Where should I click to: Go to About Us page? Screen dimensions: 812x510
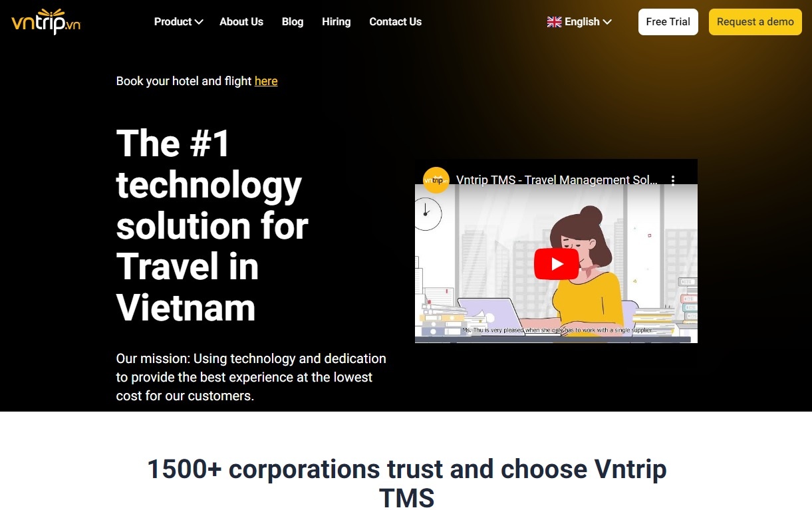click(x=241, y=22)
